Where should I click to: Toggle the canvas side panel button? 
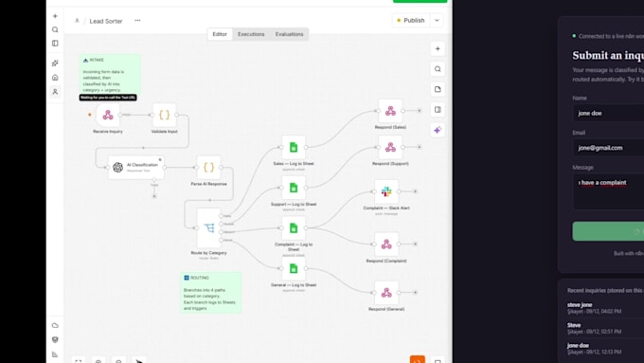[438, 110]
